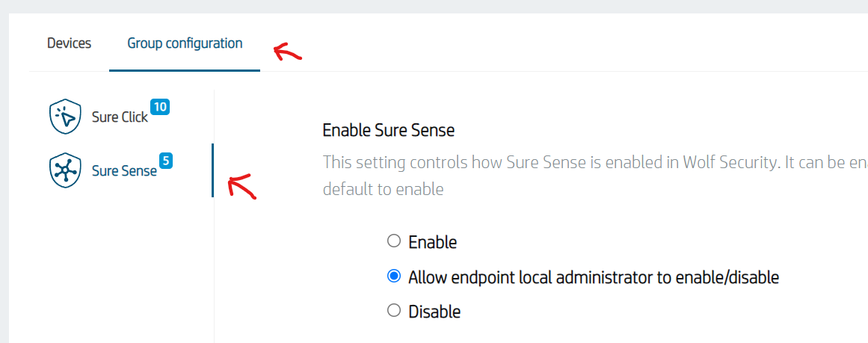Click the Sure Sense shield icon

[x=65, y=170]
